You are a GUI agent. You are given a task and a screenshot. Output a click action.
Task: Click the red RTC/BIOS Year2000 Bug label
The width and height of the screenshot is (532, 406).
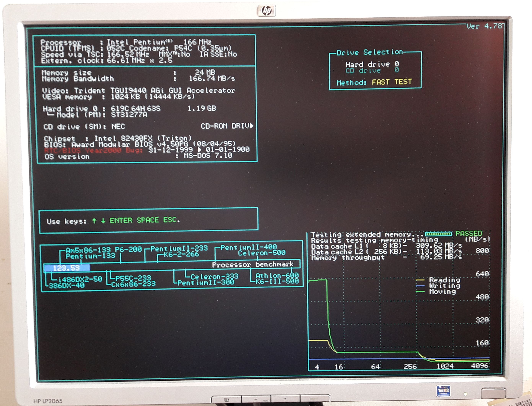pyautogui.click(x=93, y=150)
